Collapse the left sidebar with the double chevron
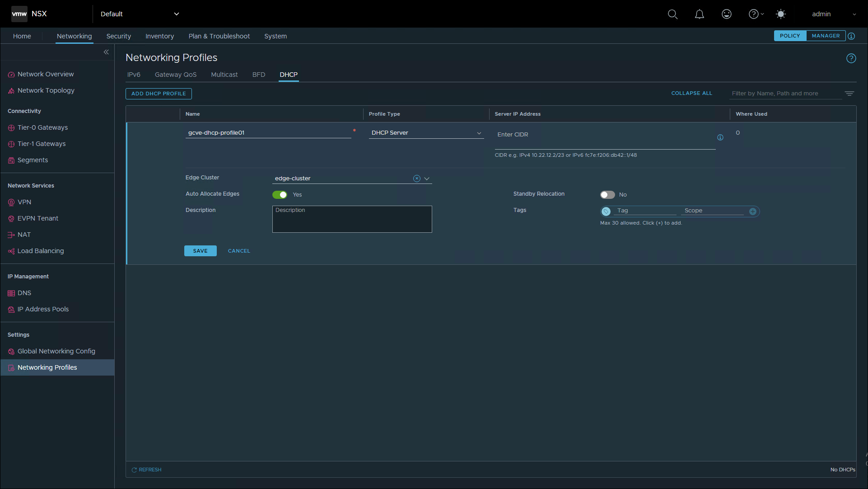 click(x=106, y=52)
